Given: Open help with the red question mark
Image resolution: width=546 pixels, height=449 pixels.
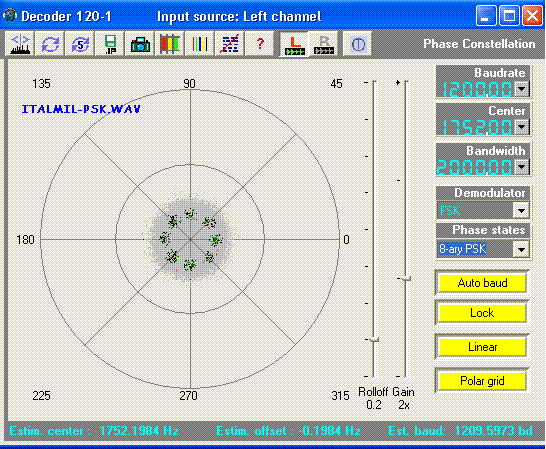Looking at the screenshot, I should [259, 44].
